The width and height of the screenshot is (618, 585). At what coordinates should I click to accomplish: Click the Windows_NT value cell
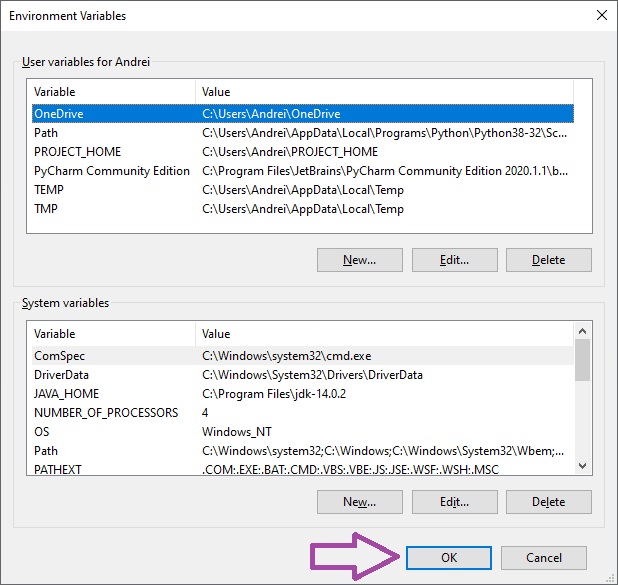[236, 432]
